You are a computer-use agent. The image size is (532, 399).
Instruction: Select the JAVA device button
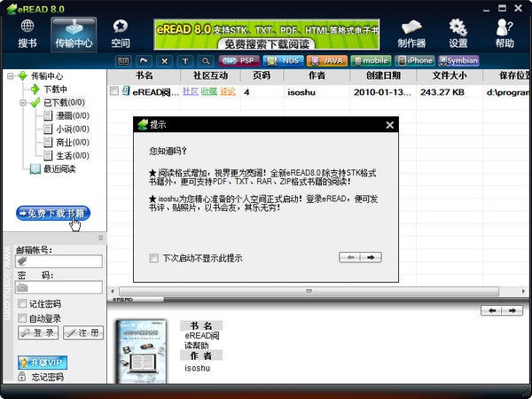pyautogui.click(x=327, y=60)
